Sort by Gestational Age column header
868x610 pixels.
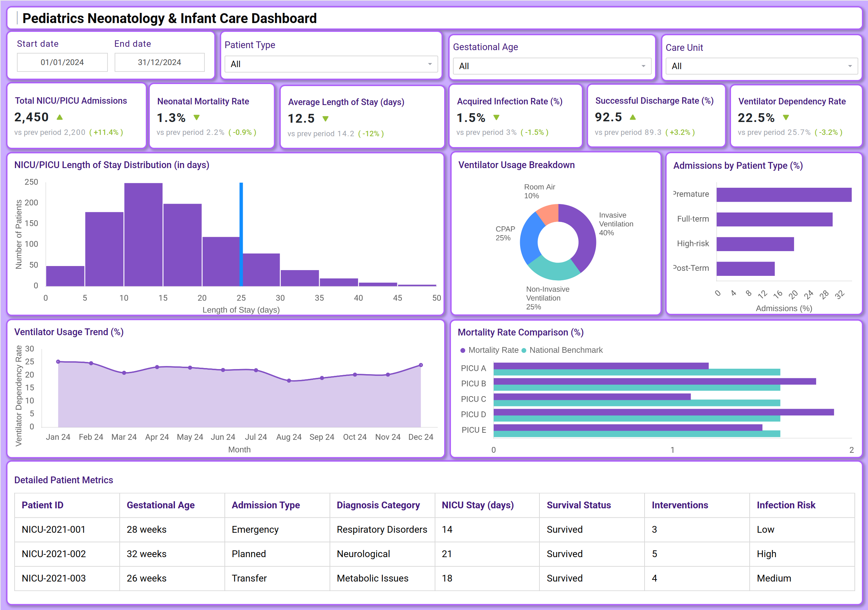[x=172, y=505]
